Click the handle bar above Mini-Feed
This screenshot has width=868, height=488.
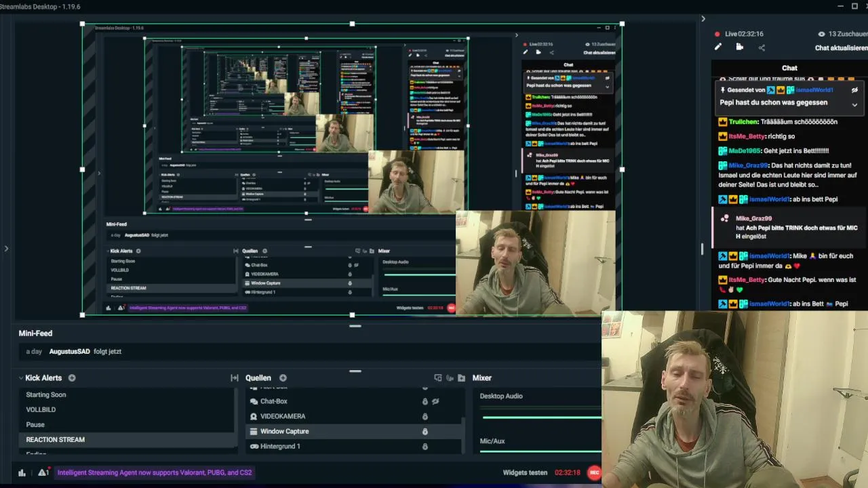355,326
